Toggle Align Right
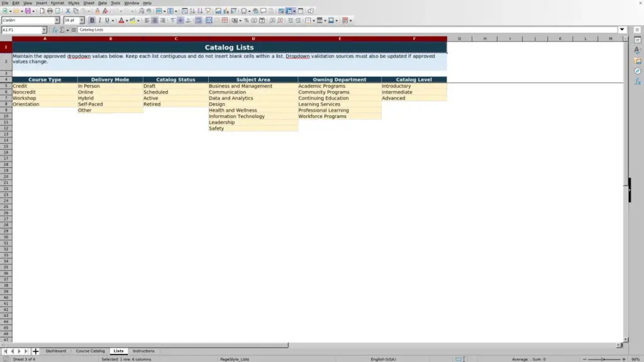This screenshot has height=362, width=644. click(x=163, y=21)
